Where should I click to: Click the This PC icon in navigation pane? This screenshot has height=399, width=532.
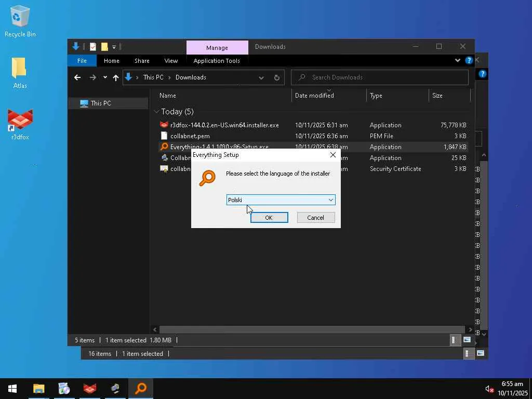coord(84,103)
